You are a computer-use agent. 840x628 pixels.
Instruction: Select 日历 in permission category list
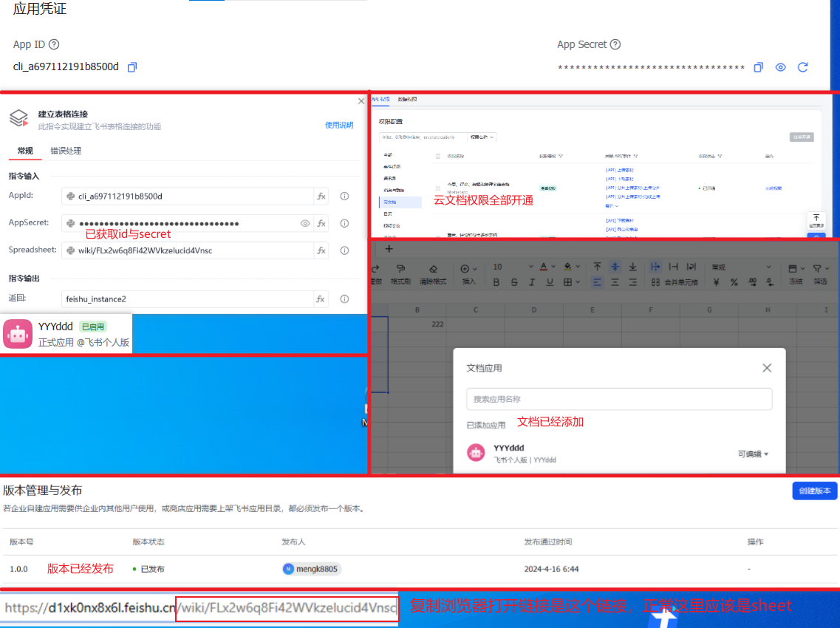(x=388, y=214)
